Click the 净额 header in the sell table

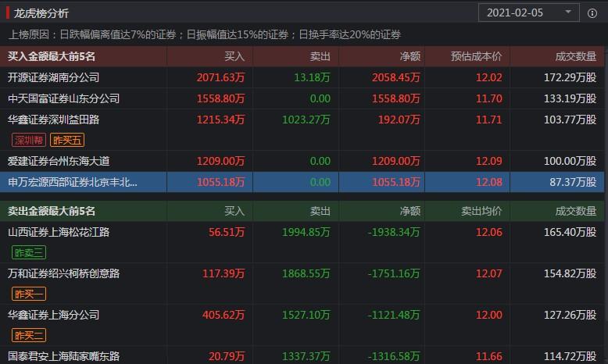[410, 211]
